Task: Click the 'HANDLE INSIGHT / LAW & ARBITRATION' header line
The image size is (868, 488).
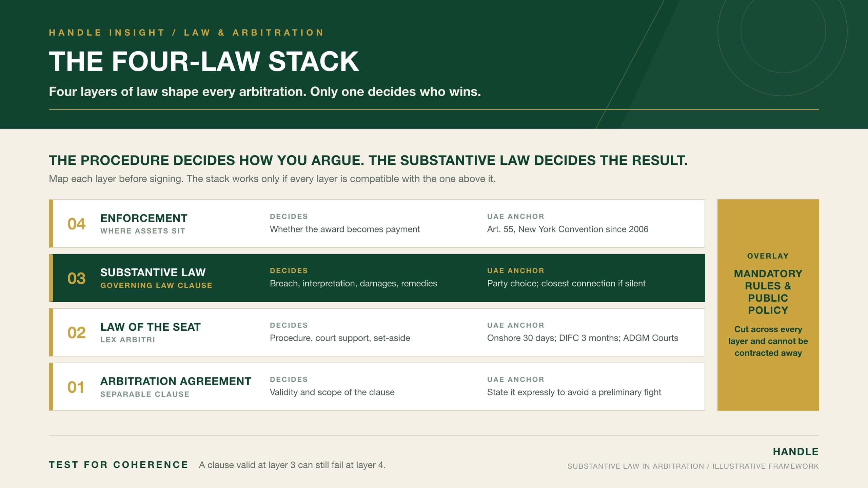Action: [186, 33]
